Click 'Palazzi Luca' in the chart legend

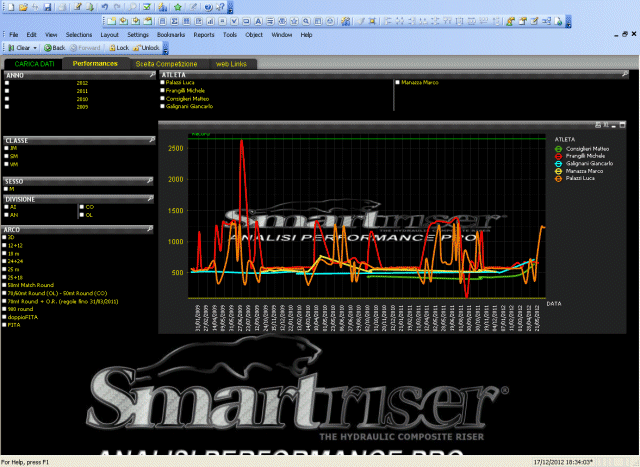pos(580,178)
